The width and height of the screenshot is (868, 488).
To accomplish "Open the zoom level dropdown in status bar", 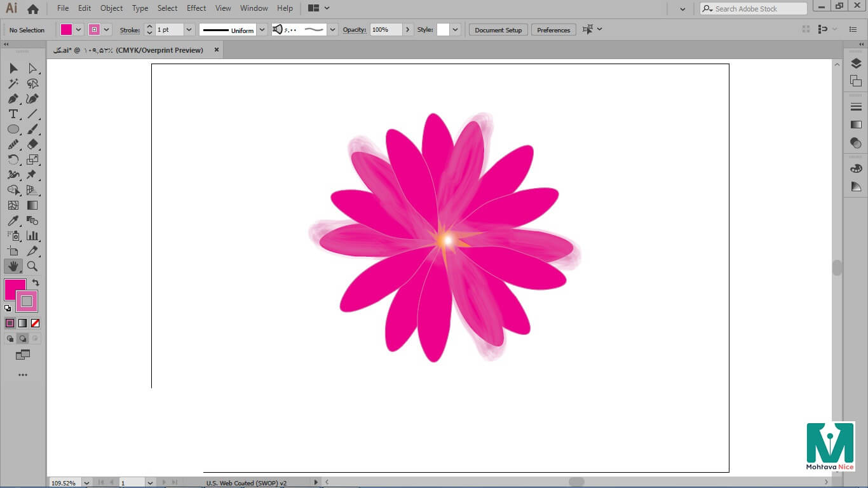I will tap(86, 483).
